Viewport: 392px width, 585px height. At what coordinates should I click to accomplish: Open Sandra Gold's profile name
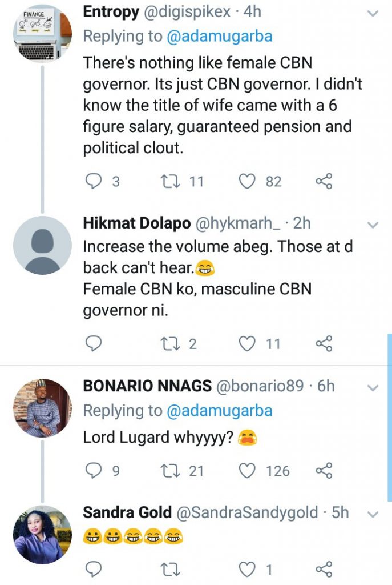(127, 513)
